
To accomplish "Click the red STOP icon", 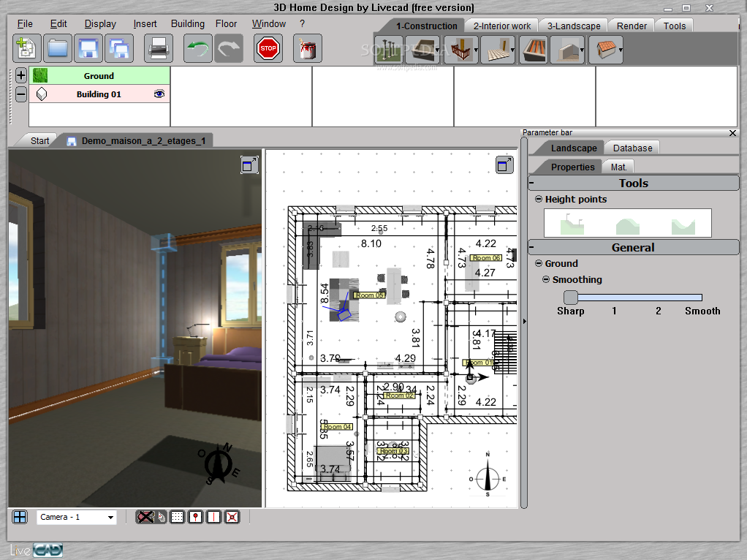I will 268,48.
